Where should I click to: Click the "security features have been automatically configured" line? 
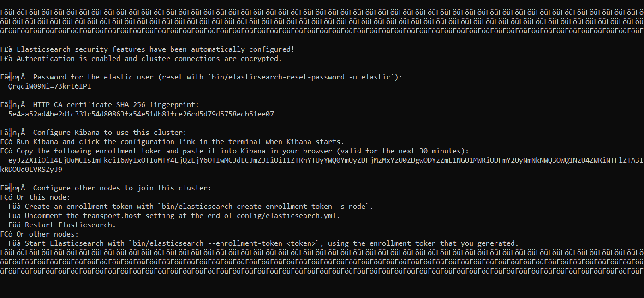155,49
